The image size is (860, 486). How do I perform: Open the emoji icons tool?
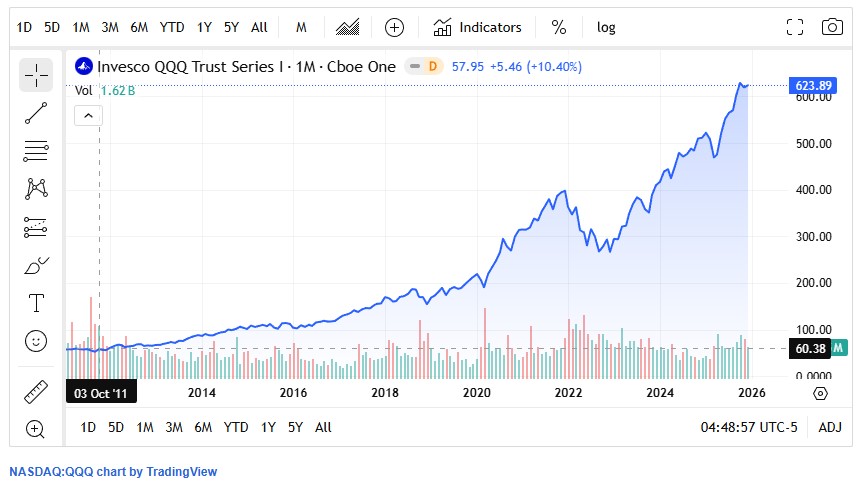tap(36, 341)
